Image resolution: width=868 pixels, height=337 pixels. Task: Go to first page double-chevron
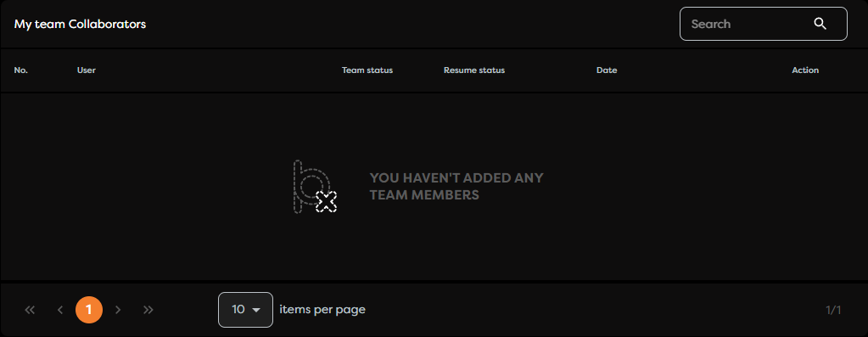30,310
